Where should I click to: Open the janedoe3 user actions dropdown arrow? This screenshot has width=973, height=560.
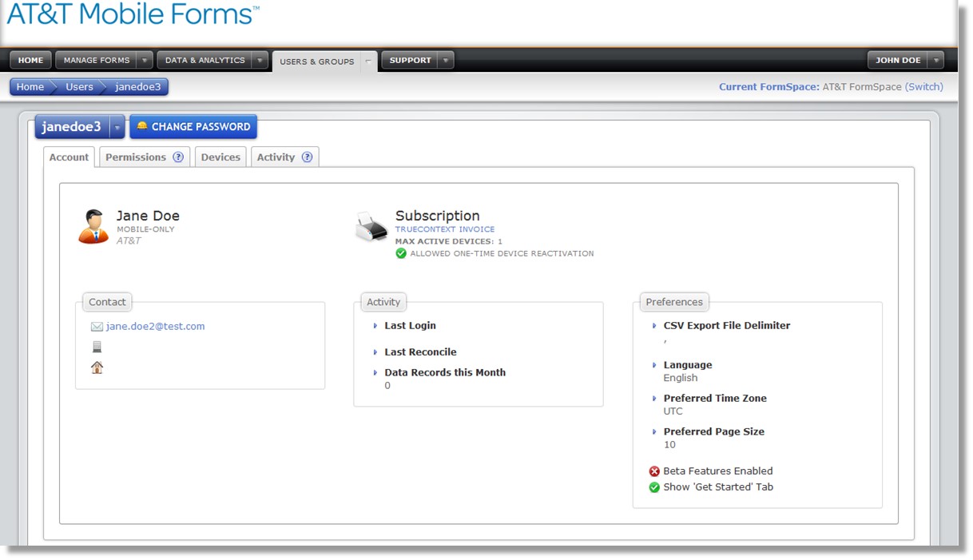[x=117, y=127]
